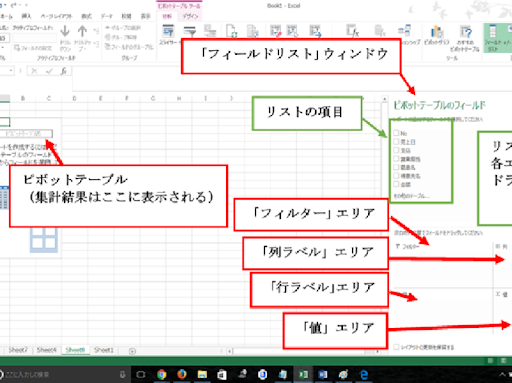Image resolution: width=512 pixels, height=383 pixels.
Task: Check the 売上日 field checkbox
Action: tap(396, 142)
